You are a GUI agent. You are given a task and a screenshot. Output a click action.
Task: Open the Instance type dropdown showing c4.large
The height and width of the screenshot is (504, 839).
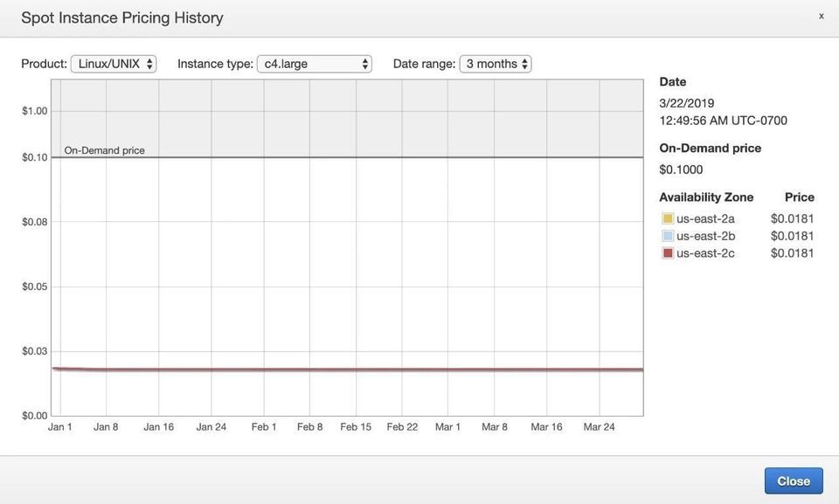(314, 64)
